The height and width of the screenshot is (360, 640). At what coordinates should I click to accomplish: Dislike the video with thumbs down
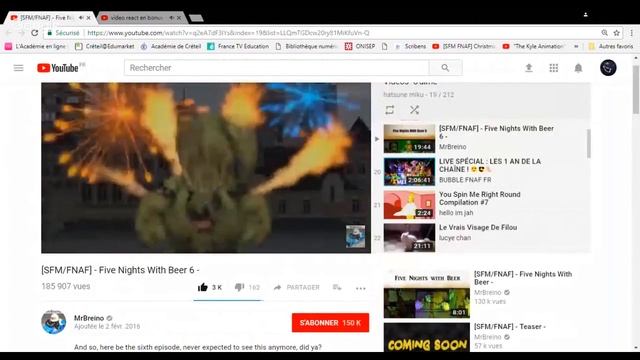tap(239, 287)
